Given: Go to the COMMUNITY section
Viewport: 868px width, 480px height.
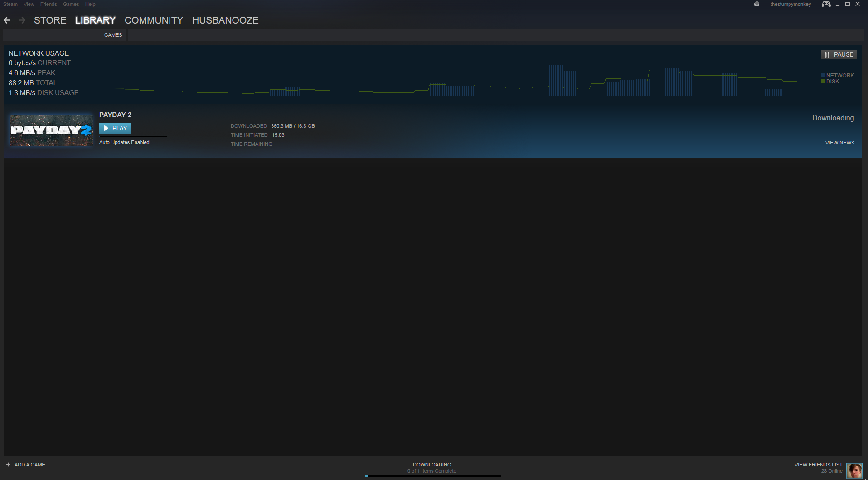Looking at the screenshot, I should (154, 20).
